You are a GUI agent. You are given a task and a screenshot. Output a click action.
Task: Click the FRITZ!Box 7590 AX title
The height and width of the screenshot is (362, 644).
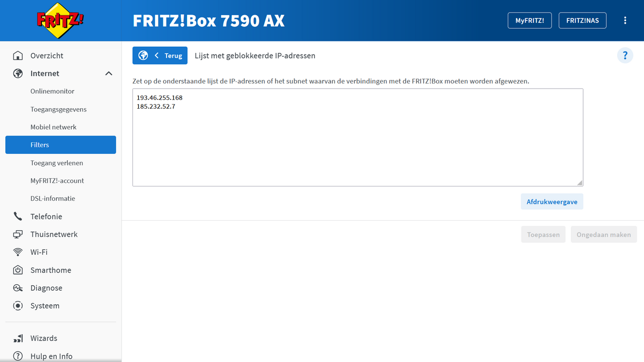tap(209, 20)
